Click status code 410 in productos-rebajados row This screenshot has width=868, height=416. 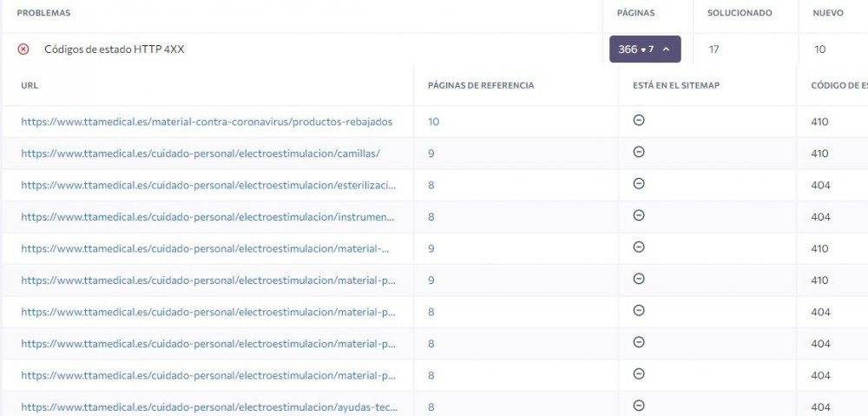[x=819, y=122]
